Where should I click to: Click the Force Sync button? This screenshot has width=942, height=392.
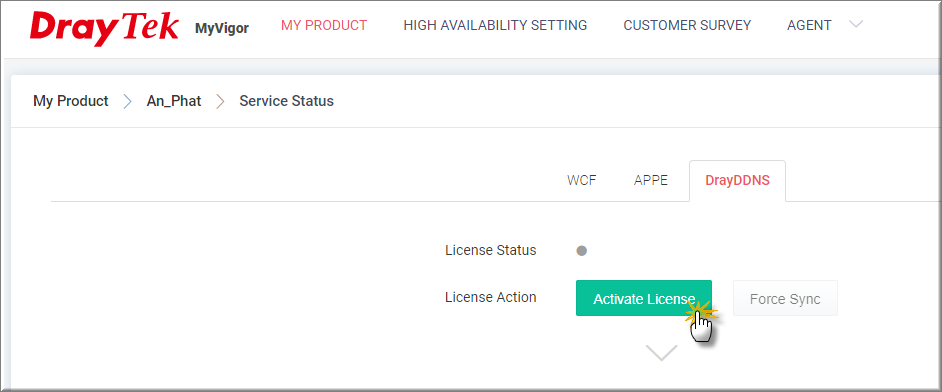[785, 298]
